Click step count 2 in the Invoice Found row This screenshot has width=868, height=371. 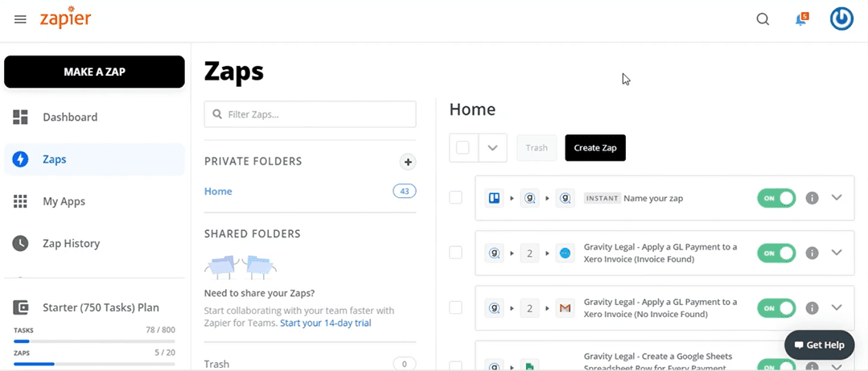[530, 253]
